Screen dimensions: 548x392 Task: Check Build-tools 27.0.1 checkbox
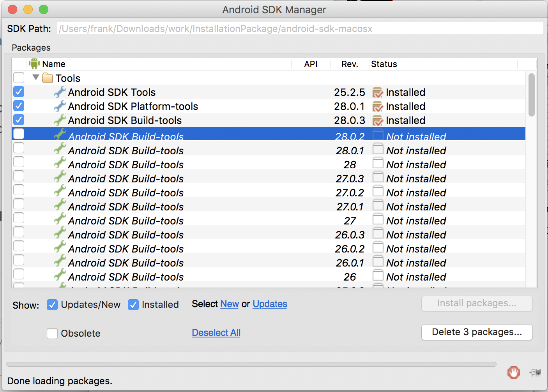pos(19,204)
